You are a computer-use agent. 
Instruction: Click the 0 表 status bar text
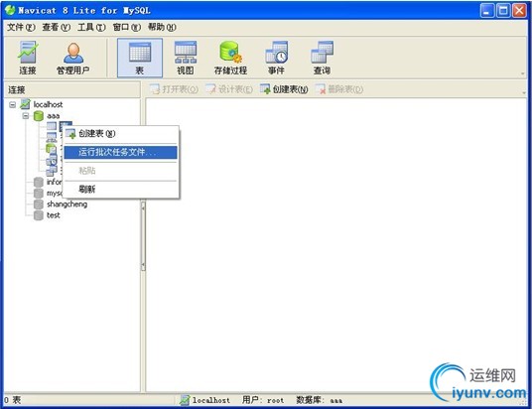[13, 400]
